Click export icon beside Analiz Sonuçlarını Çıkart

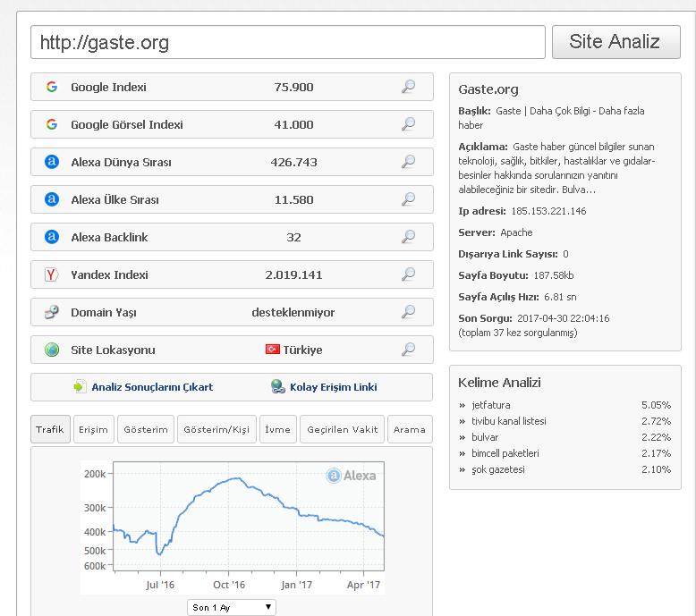tap(80, 387)
